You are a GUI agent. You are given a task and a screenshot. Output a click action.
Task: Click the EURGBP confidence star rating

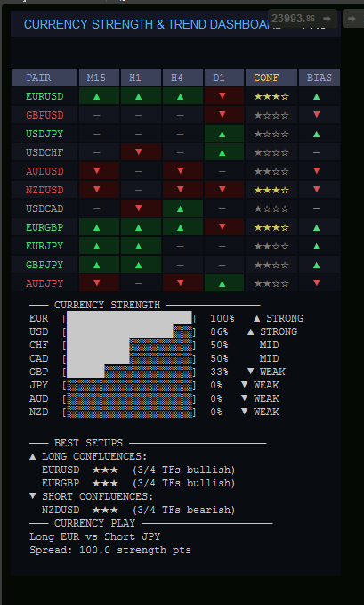coord(271,227)
